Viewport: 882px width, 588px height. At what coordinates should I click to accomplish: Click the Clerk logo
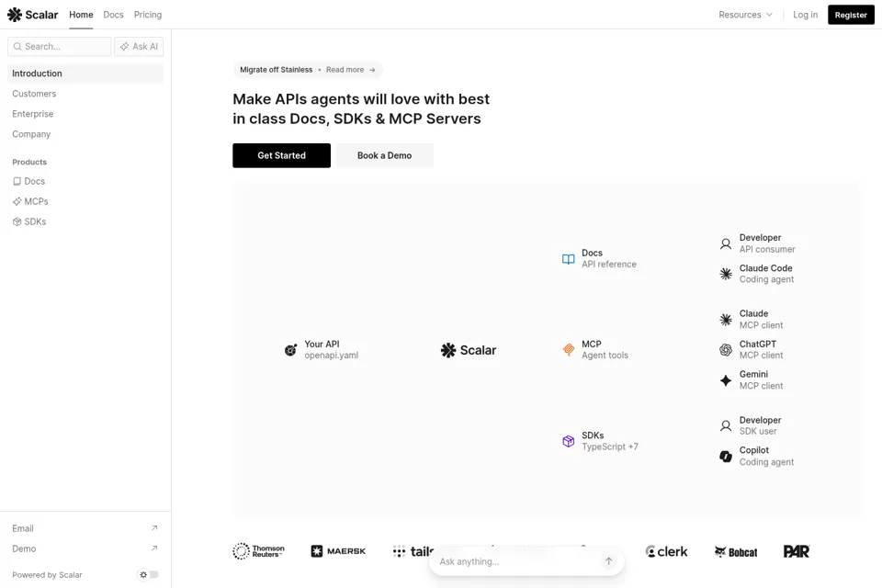pos(666,551)
